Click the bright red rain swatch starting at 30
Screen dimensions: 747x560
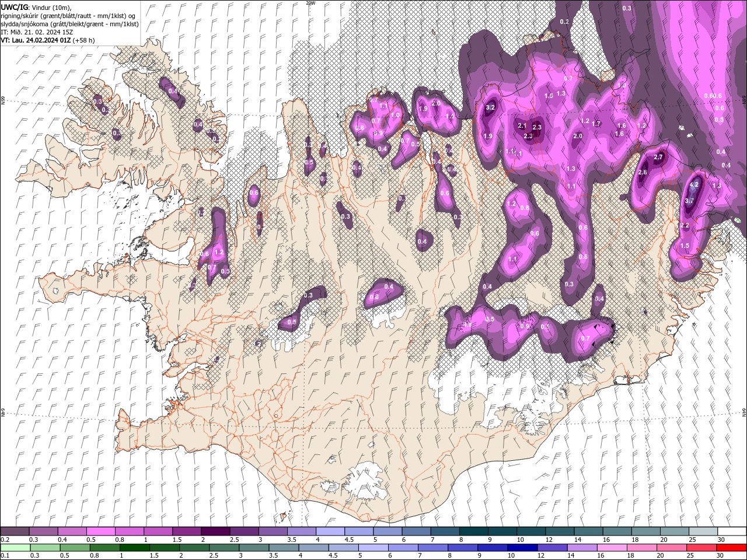point(731,548)
